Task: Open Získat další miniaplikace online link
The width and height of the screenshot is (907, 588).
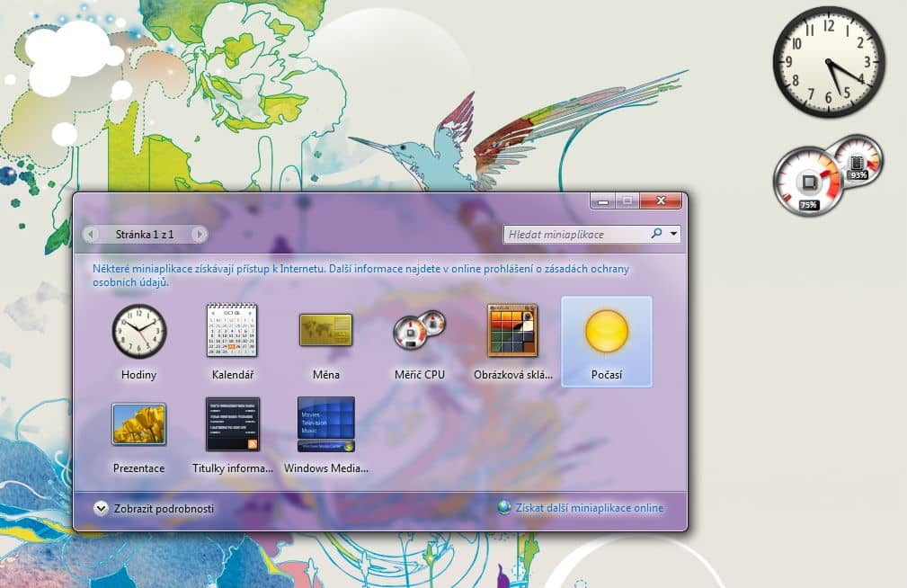Action: click(590, 508)
